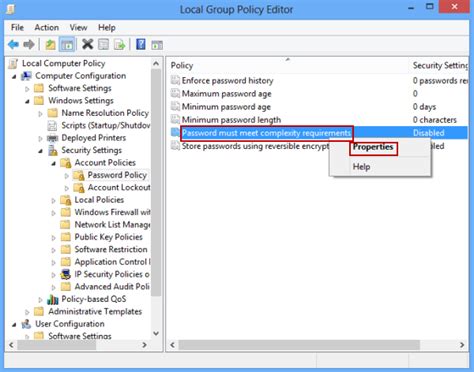474x372 pixels.
Task: Select the Minimum password length policy text
Action: pos(231,120)
